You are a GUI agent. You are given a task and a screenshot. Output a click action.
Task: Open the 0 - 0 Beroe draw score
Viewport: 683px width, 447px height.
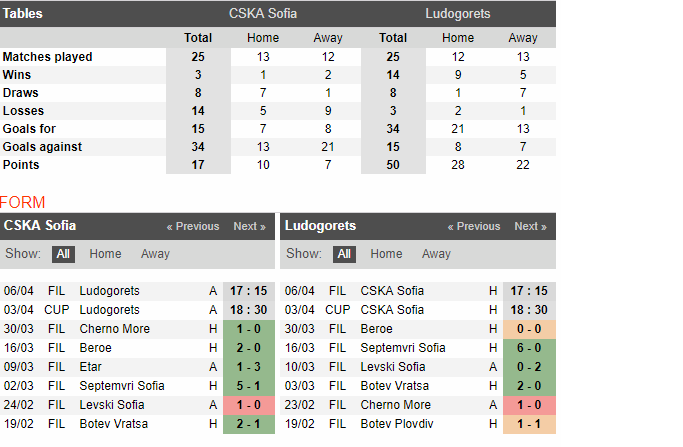(x=529, y=329)
